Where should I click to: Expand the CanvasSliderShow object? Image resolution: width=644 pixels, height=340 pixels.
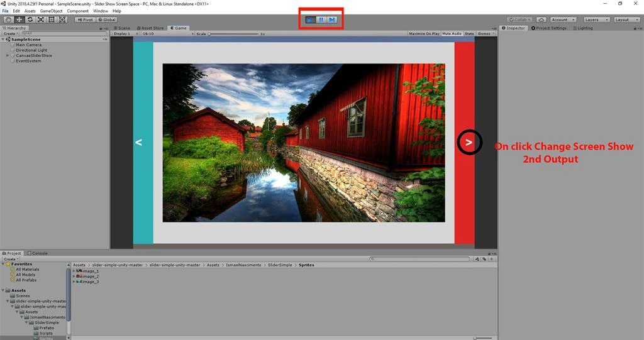click(x=7, y=55)
